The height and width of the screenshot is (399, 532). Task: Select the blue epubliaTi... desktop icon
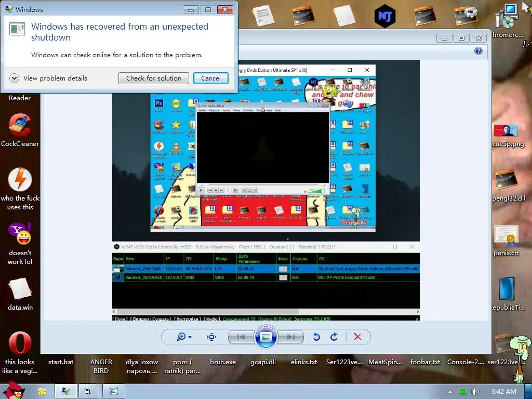(508, 294)
